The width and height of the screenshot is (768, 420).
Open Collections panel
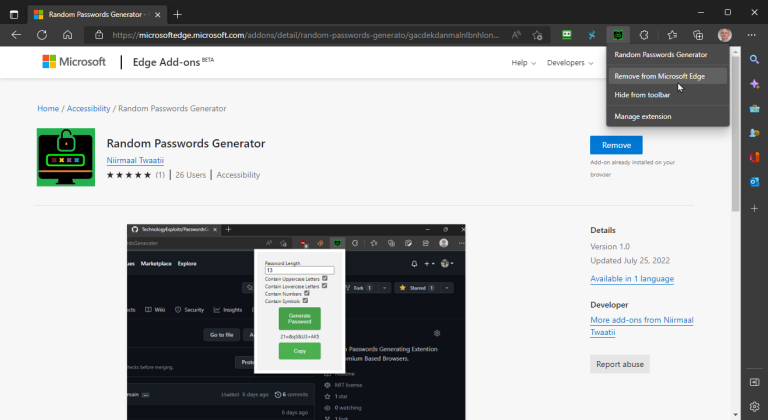[698, 35]
